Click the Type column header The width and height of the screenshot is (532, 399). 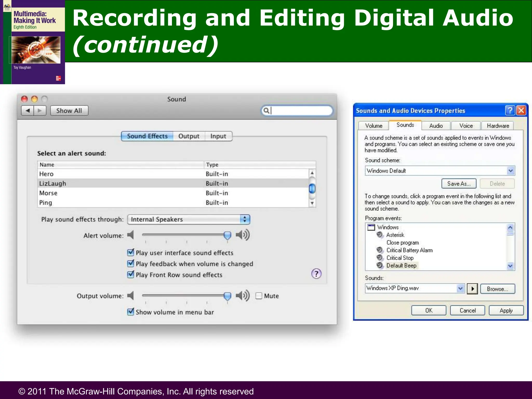click(x=260, y=165)
